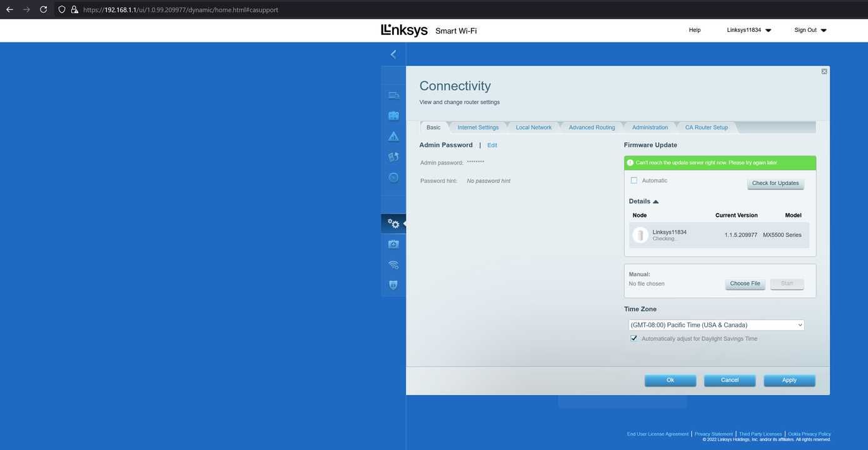The width and height of the screenshot is (868, 450).
Task: Reload the browser page
Action: pos(43,9)
